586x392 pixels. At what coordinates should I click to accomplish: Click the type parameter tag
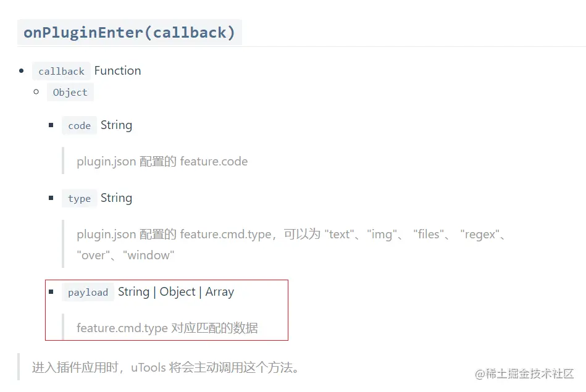79,199
